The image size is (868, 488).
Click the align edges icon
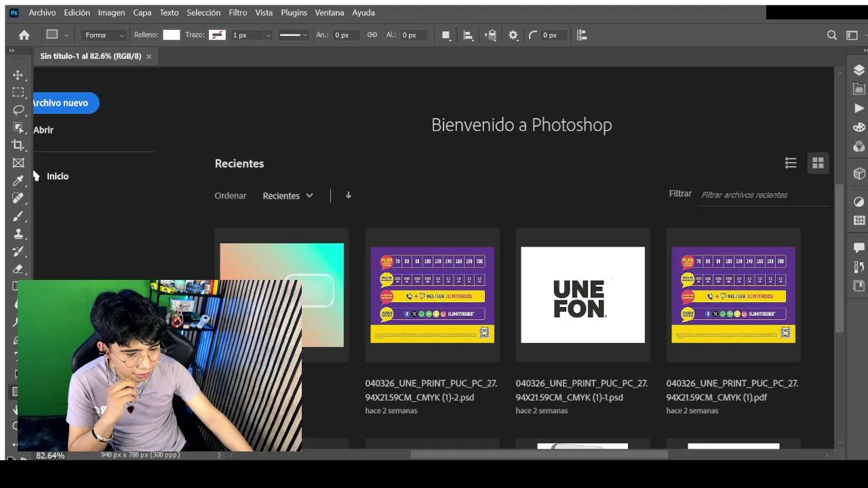click(x=581, y=35)
